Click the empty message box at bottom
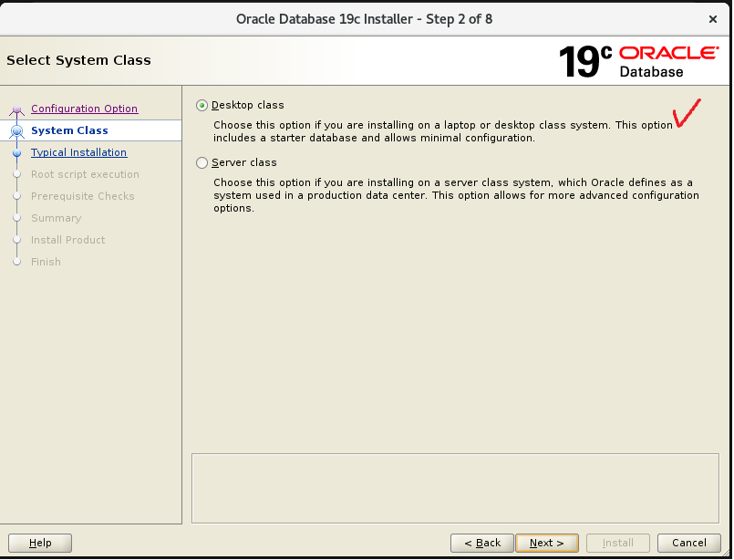The height and width of the screenshot is (560, 734). click(455, 488)
